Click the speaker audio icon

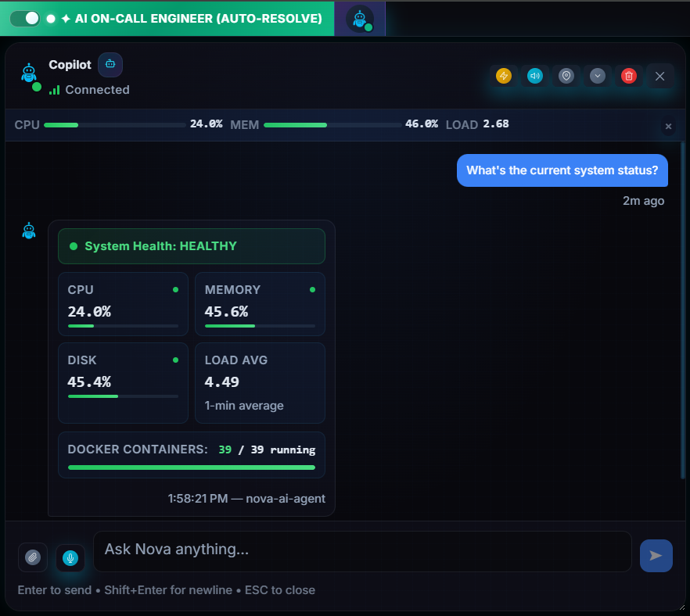[535, 76]
